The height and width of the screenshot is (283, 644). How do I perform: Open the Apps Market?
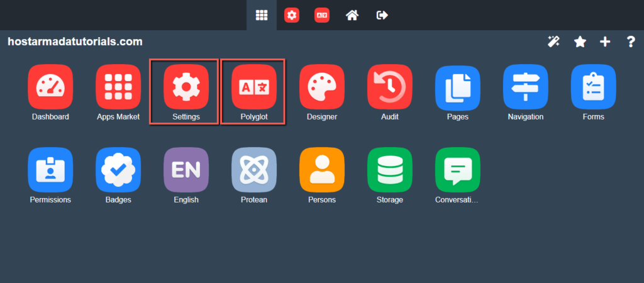pos(118,87)
